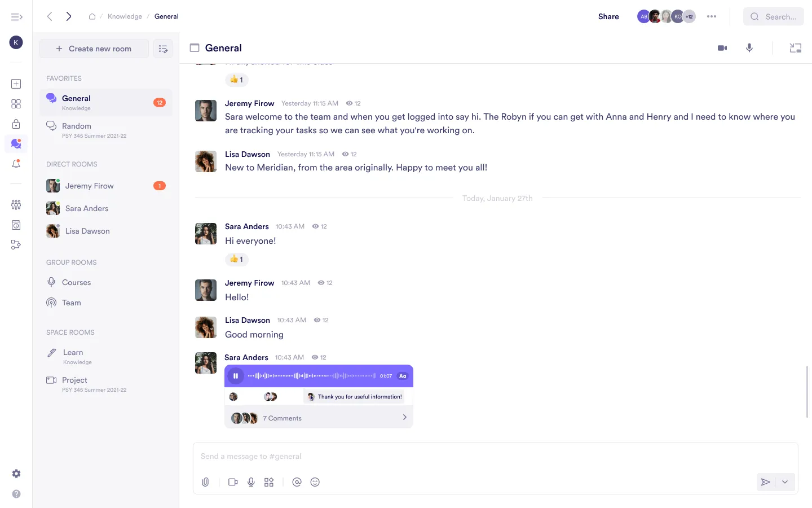Open the Random room in Favorites
This screenshot has width=812, height=508.
pos(77,126)
